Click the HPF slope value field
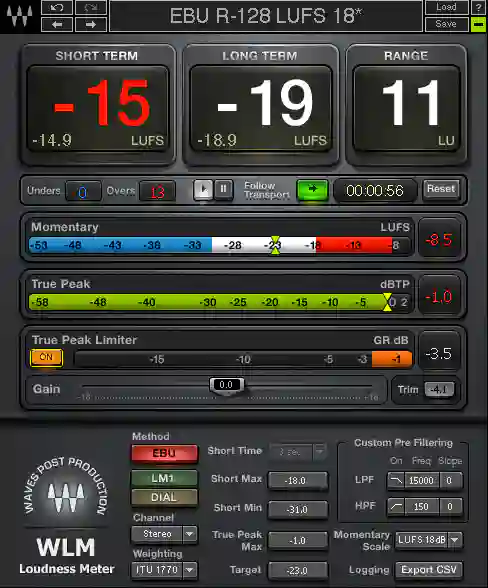Screen dimensions: 488x588 (x=450, y=507)
